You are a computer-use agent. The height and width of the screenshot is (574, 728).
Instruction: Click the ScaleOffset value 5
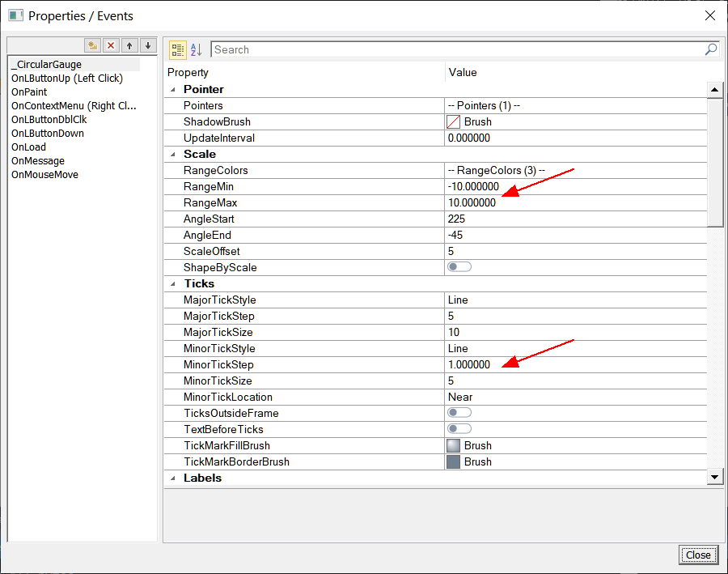pos(575,252)
